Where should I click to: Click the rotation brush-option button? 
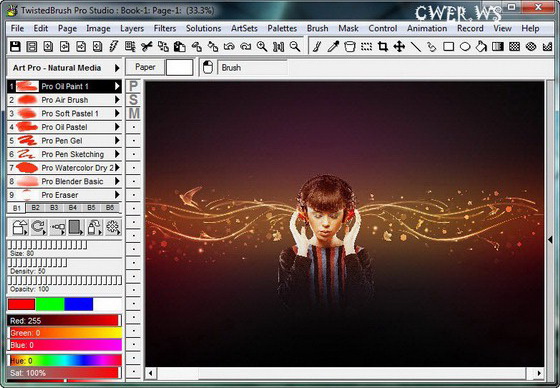pos(39,227)
